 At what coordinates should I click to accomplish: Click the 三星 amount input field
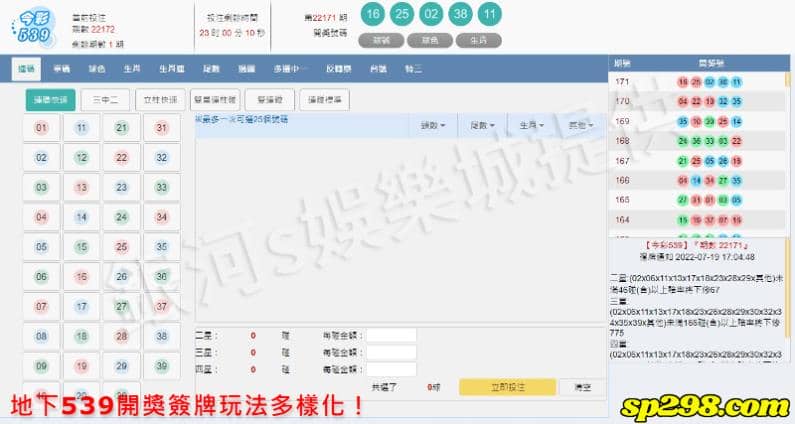tap(391, 352)
